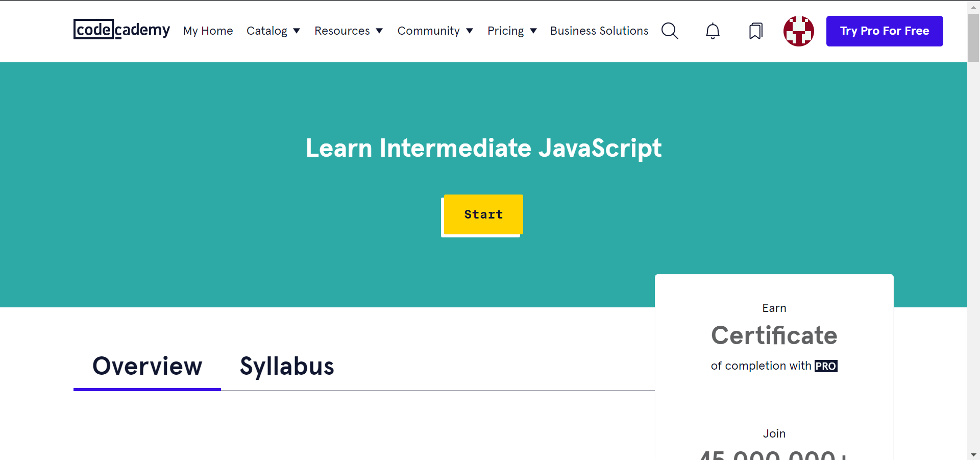Click the 'Join' label text
Image resolution: width=980 pixels, height=460 pixels.
[774, 433]
